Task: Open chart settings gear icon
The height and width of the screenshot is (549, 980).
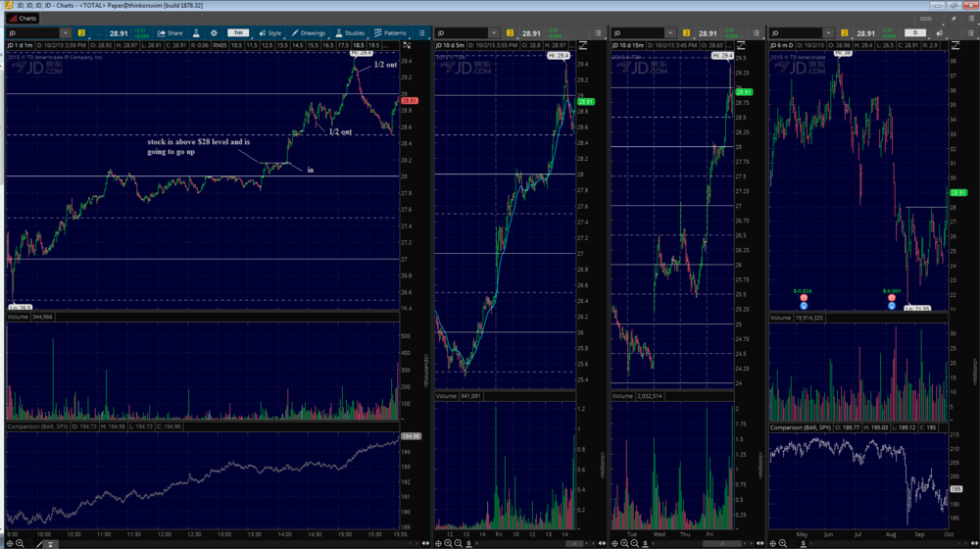Action: pyautogui.click(x=214, y=33)
